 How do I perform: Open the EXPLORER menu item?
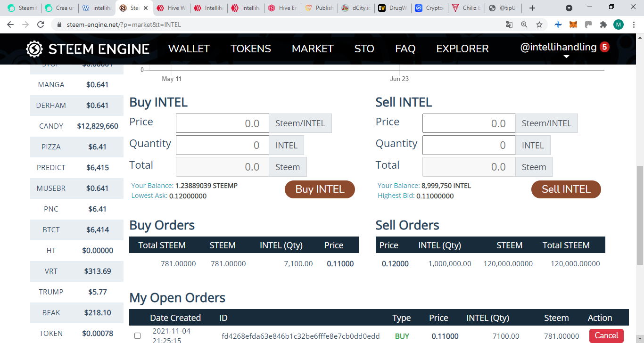(462, 49)
